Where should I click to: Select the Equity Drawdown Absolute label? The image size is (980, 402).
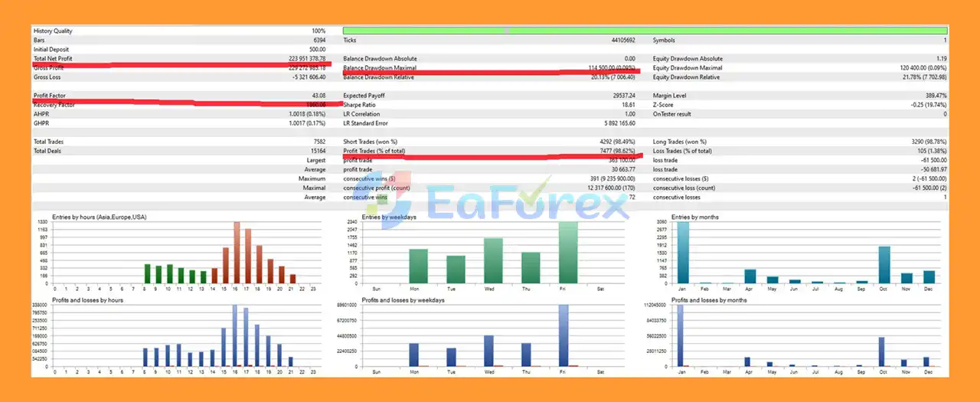pos(688,58)
